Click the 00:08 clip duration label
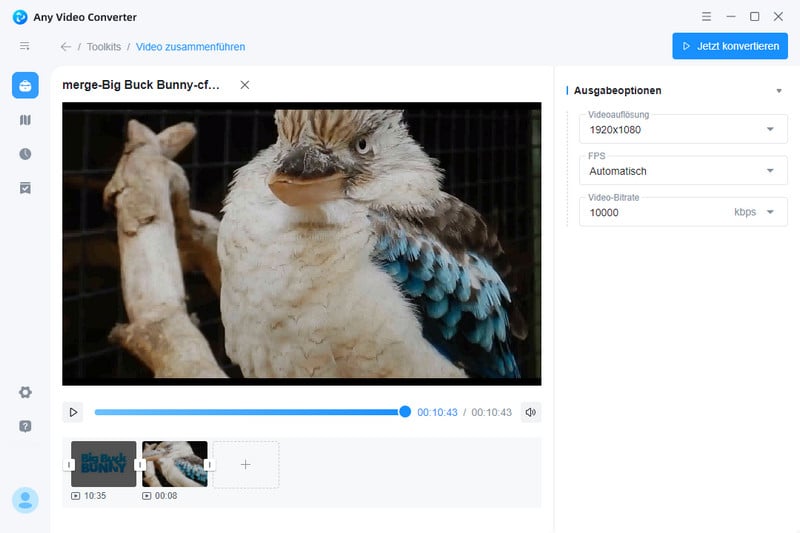The width and height of the screenshot is (800, 533). coord(166,496)
